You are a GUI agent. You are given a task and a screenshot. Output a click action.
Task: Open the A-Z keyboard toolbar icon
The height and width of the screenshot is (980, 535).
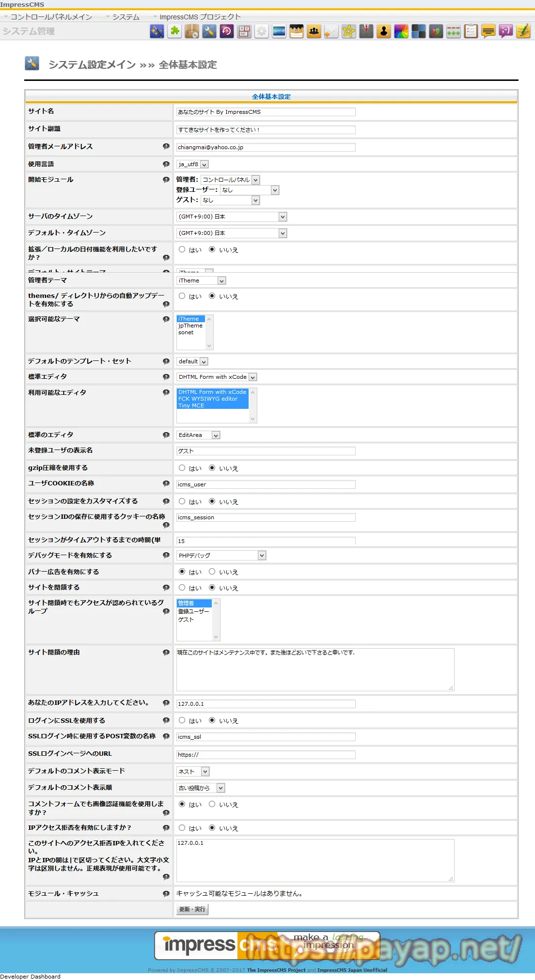(244, 31)
